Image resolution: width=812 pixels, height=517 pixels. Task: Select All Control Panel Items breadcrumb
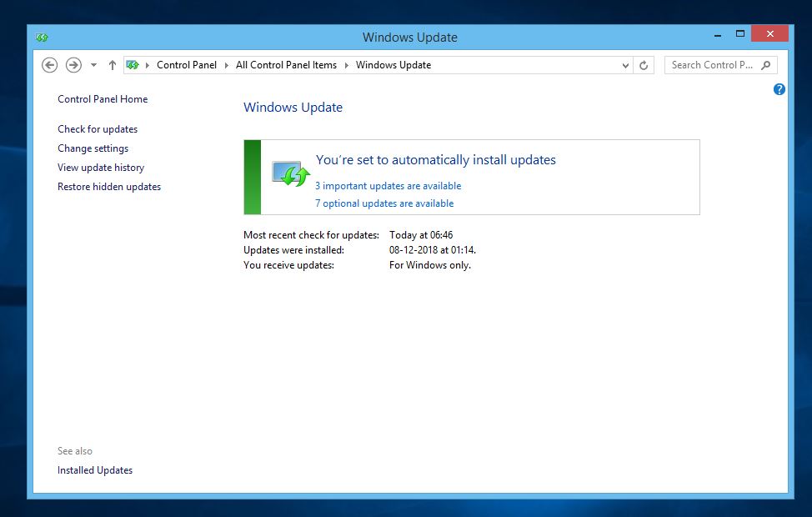[286, 65]
